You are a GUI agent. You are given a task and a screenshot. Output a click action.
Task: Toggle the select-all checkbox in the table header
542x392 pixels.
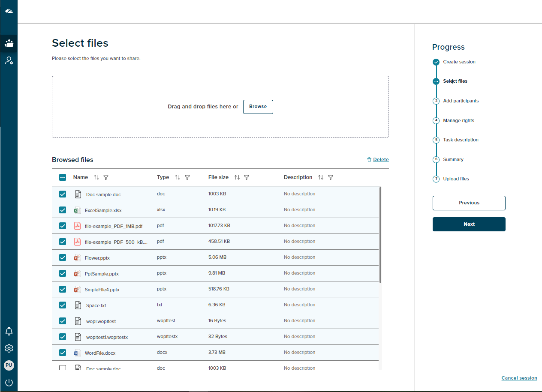(x=63, y=177)
